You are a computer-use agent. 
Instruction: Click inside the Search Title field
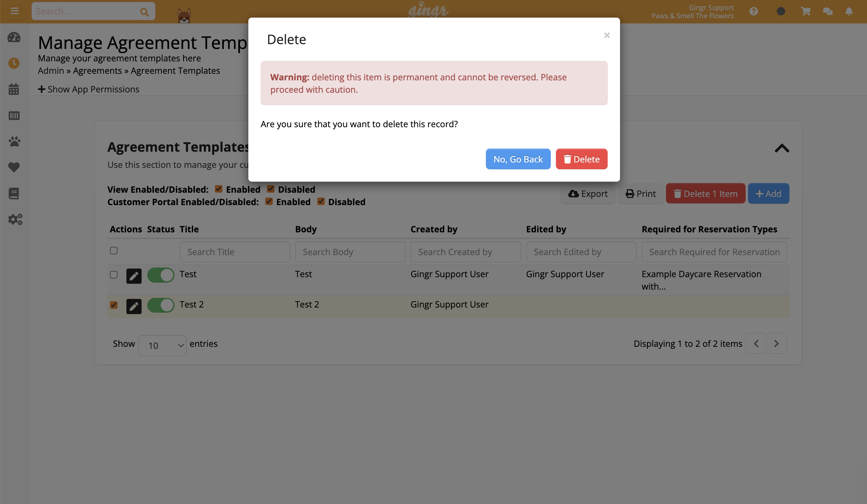click(x=235, y=252)
